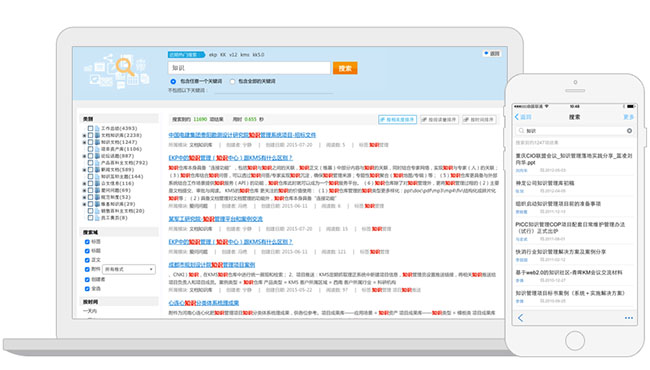Viewport: 650px width, 370px height.
Task: Select the 包含任意一个关键词 radio button
Action: (x=173, y=82)
